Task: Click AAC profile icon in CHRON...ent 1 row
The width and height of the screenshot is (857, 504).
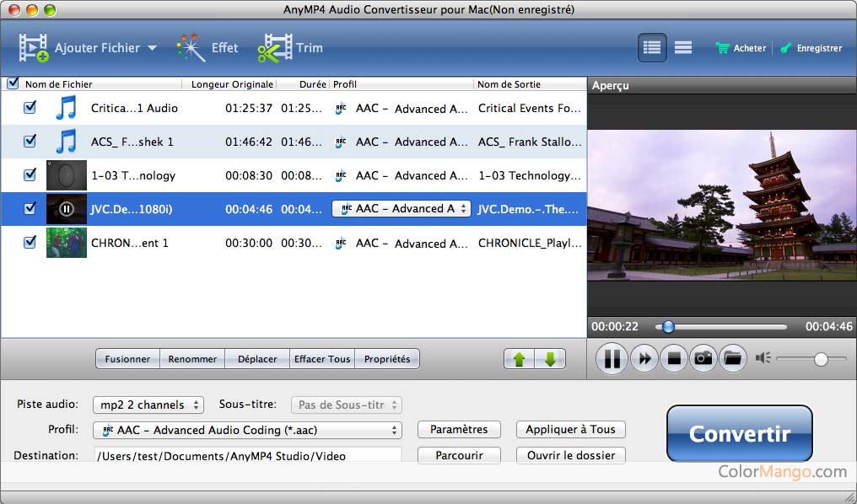Action: pyautogui.click(x=341, y=244)
